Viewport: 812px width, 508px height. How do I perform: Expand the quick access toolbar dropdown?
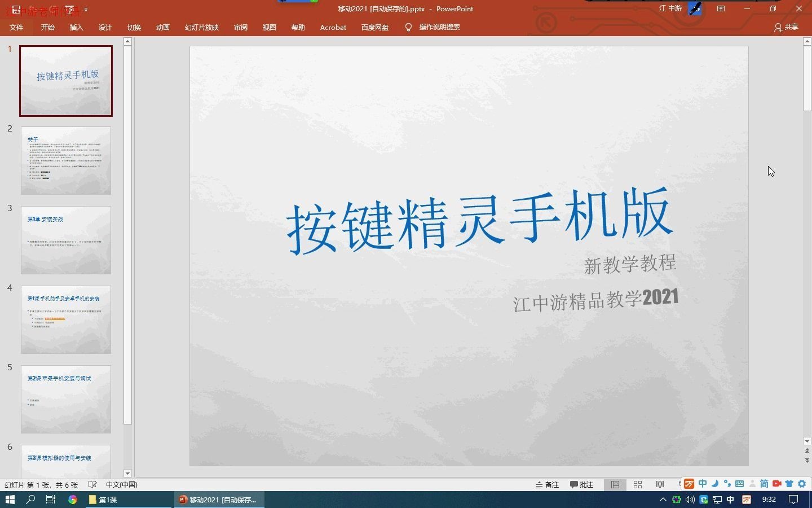pyautogui.click(x=86, y=10)
